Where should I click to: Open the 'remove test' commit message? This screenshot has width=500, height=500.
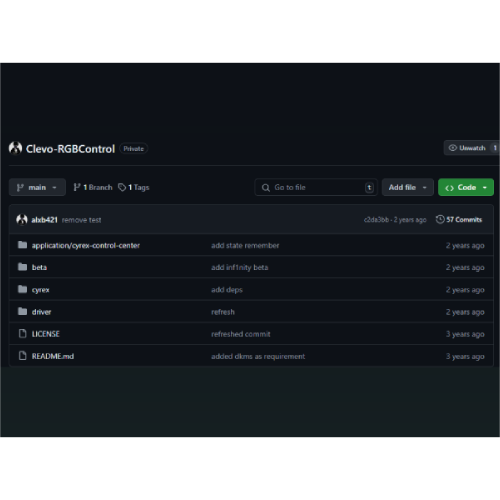(x=81, y=220)
